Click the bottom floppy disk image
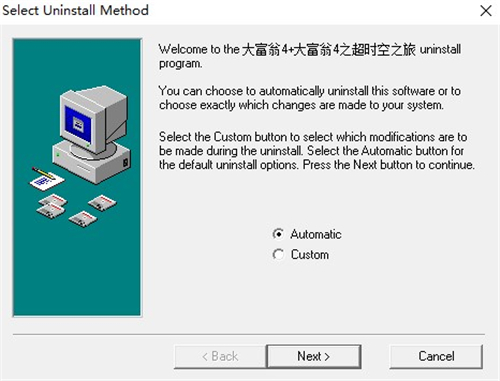This screenshot has height=381, width=500. point(83,219)
